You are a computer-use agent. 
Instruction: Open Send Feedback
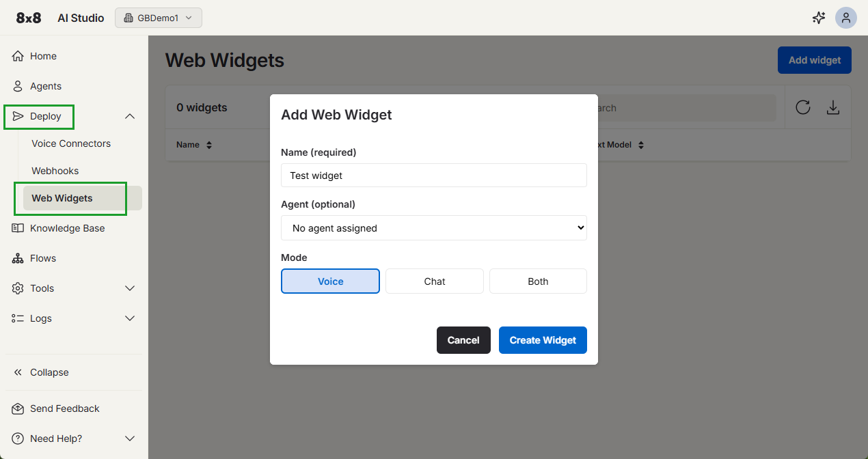[65, 408]
